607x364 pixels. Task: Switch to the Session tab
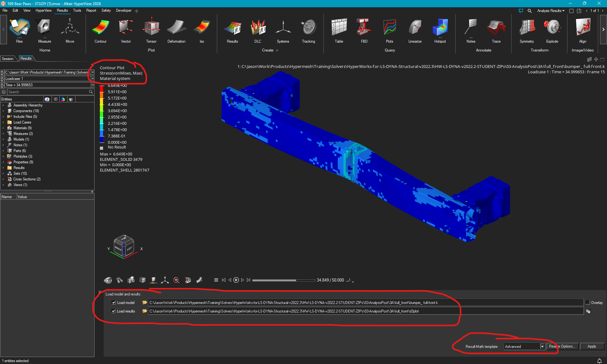pos(8,58)
